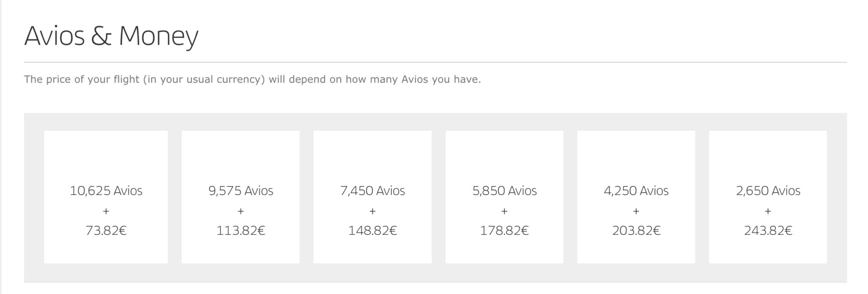This screenshot has height=294, width=868.
Task: Select the 2,650 Avios + 243.82€ option
Action: tap(768, 197)
